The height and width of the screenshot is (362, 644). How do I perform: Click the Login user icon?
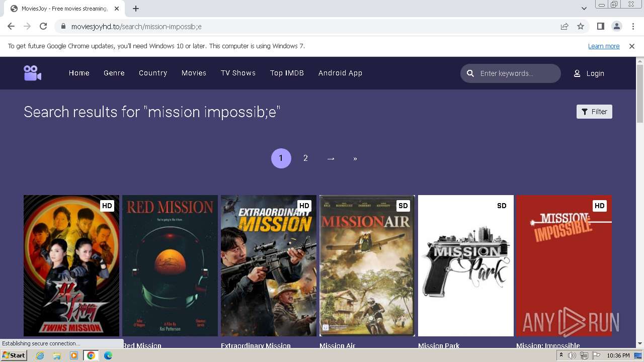577,73
